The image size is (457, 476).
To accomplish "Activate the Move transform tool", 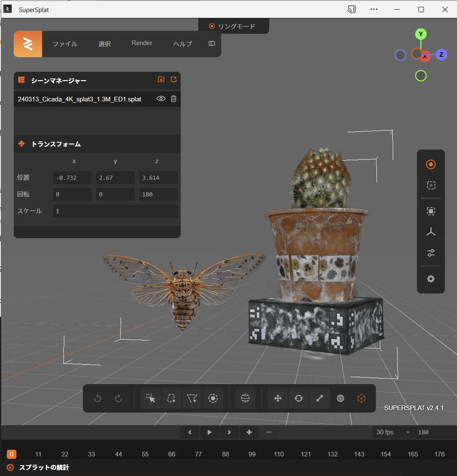I will click(x=278, y=398).
